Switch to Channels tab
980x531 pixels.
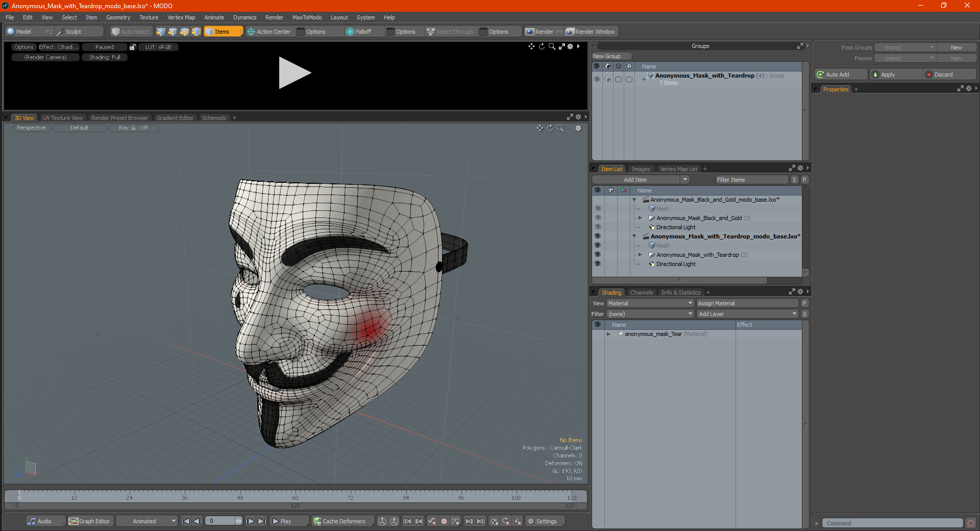click(642, 293)
